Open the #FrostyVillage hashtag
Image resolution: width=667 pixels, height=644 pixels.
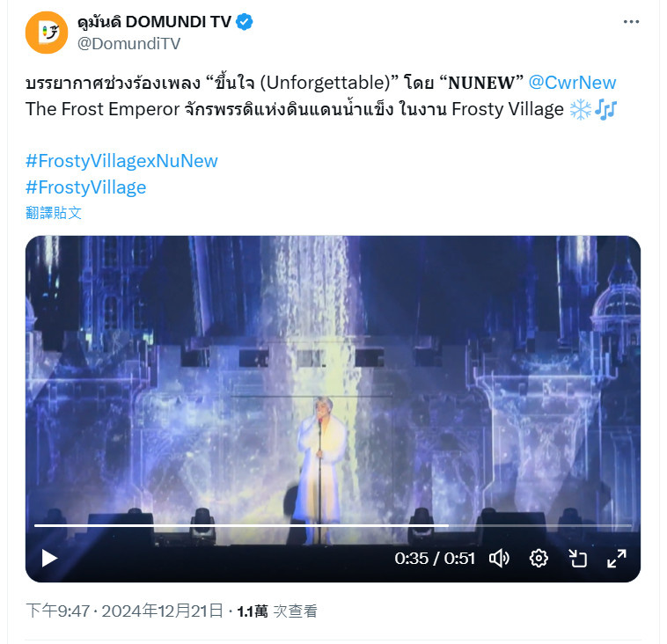click(86, 187)
